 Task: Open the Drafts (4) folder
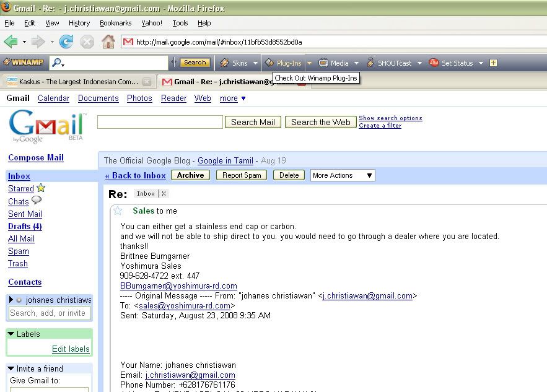(25, 226)
